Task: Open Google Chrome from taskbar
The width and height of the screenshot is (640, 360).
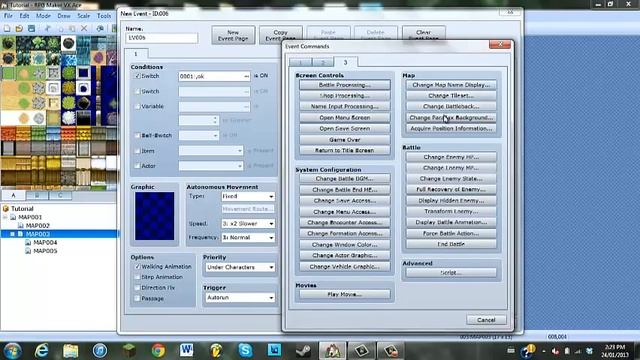Action: click(158, 350)
